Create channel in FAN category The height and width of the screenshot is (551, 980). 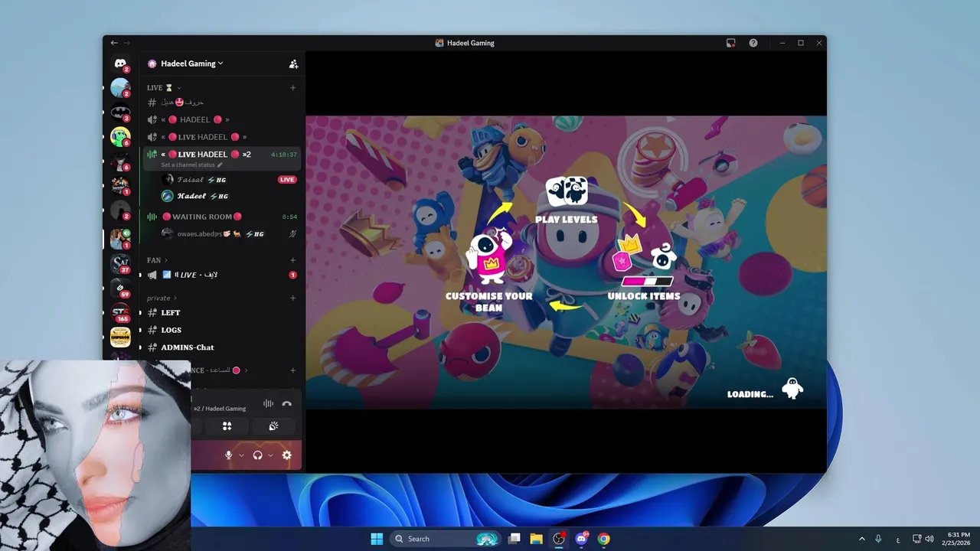point(292,260)
